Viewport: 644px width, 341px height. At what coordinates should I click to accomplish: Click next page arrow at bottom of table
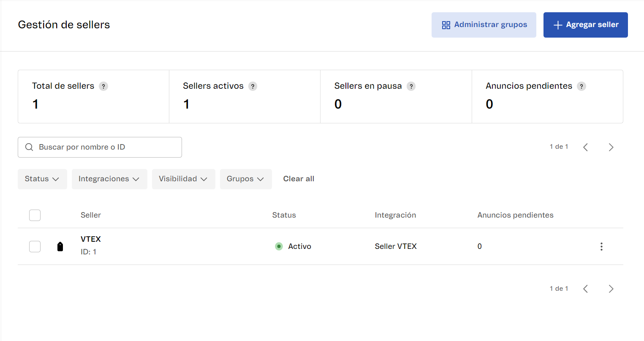pos(611,289)
